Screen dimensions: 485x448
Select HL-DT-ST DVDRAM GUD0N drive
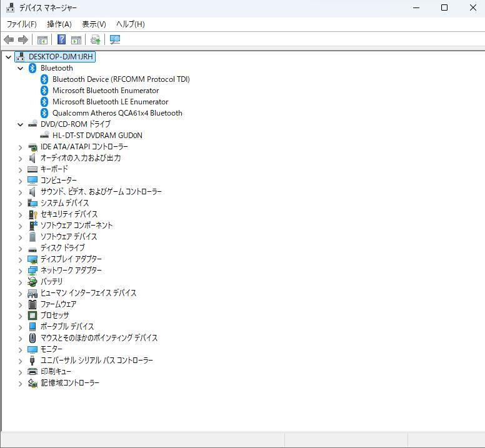[x=97, y=136]
